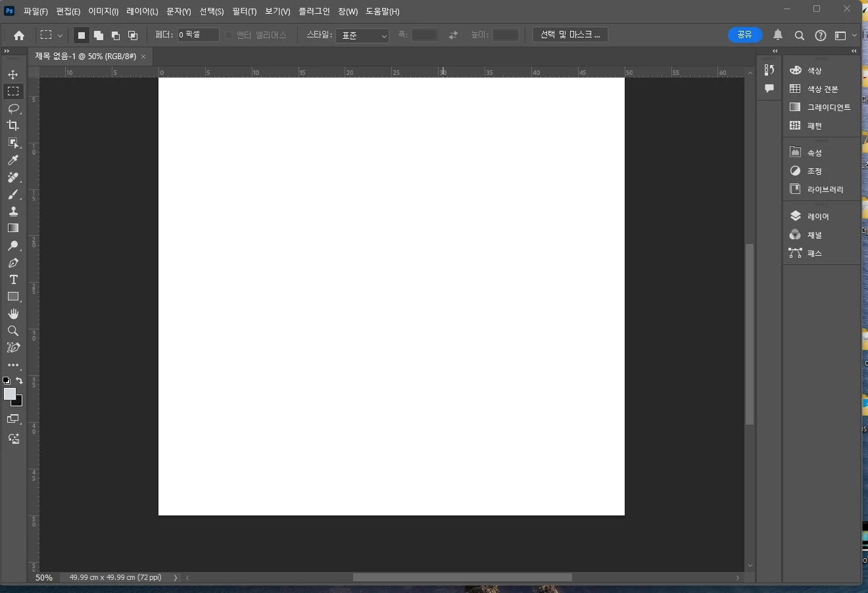Set Intersect with Selection mode
Viewport: 868px width, 593px height.
(133, 36)
